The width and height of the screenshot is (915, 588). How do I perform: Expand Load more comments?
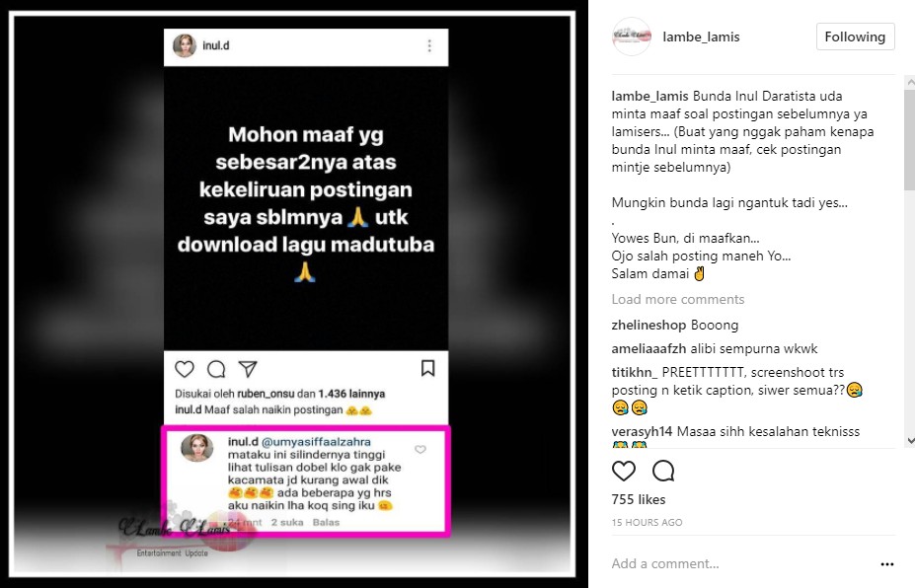point(678,299)
